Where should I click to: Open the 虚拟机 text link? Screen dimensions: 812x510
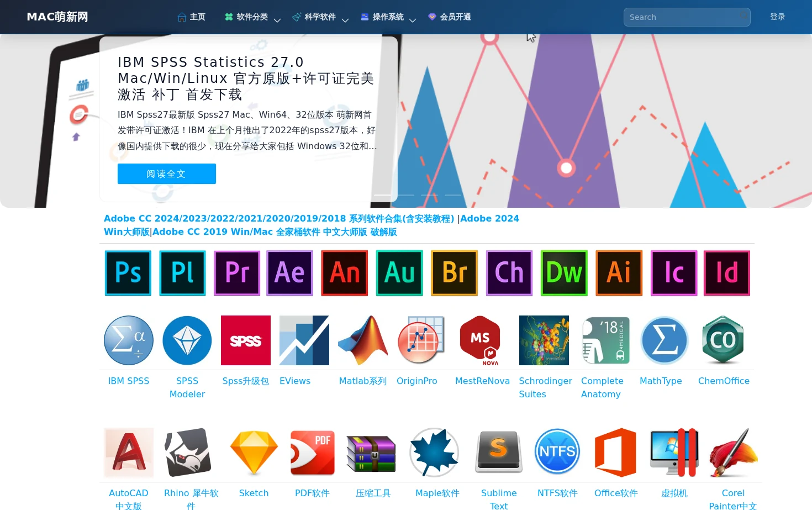[674, 493]
